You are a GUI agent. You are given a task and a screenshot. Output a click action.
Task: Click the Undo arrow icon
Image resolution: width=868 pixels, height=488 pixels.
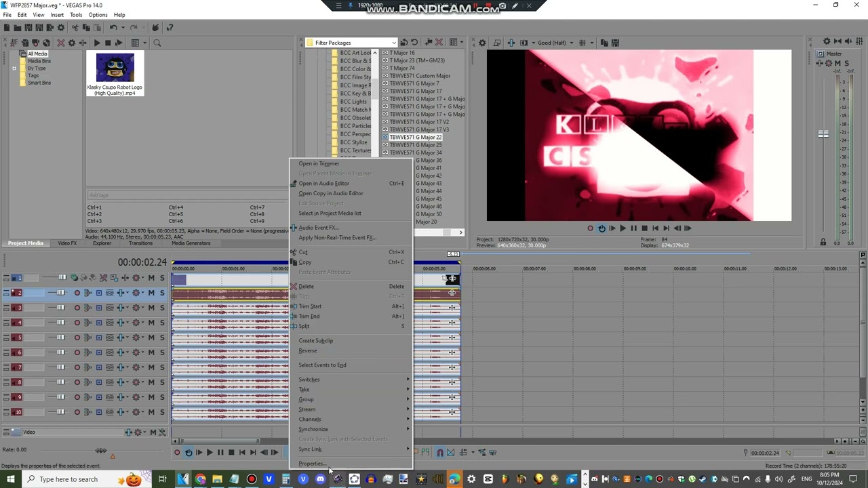(x=113, y=28)
